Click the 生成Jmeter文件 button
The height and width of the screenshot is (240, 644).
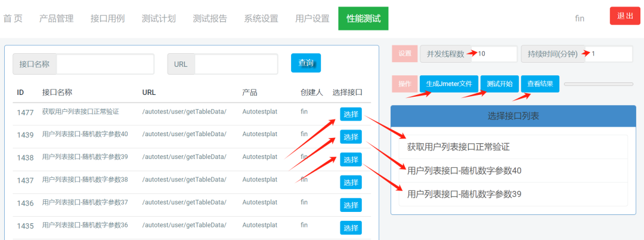coord(449,84)
